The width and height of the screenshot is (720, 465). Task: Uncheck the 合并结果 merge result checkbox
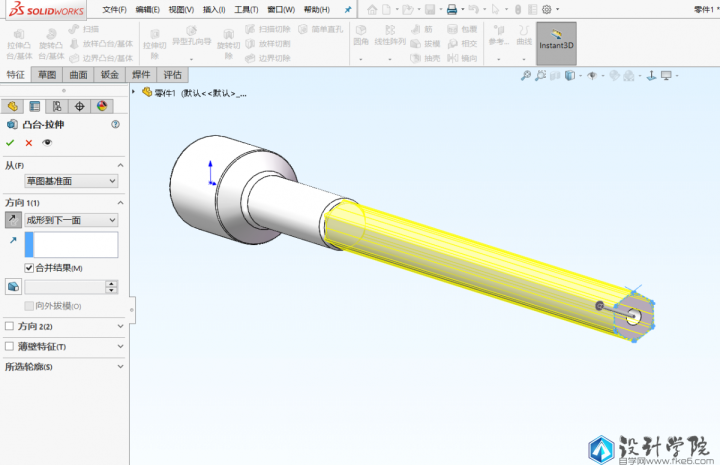click(29, 268)
